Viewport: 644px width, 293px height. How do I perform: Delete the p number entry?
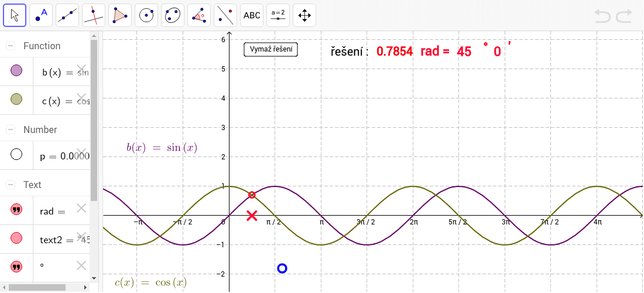81,152
